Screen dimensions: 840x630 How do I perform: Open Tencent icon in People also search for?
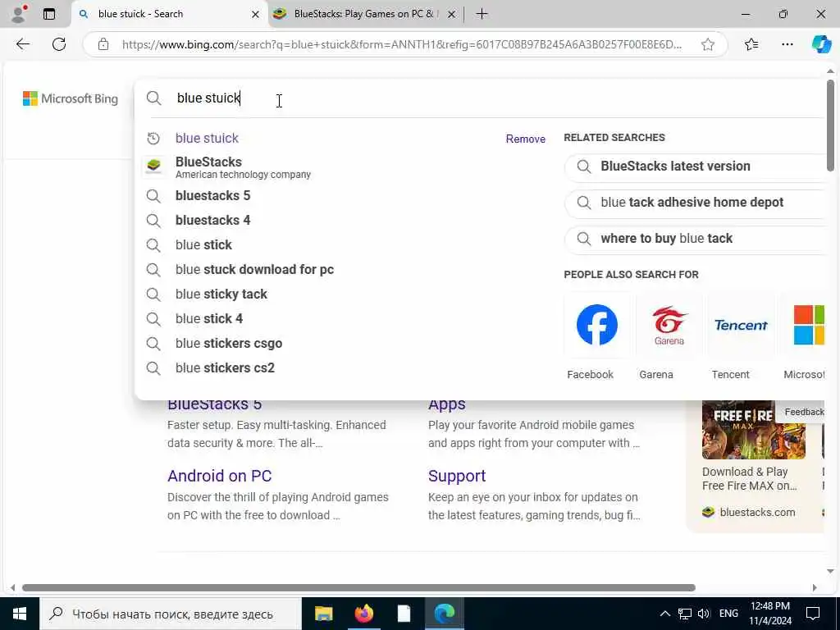pyautogui.click(x=741, y=325)
